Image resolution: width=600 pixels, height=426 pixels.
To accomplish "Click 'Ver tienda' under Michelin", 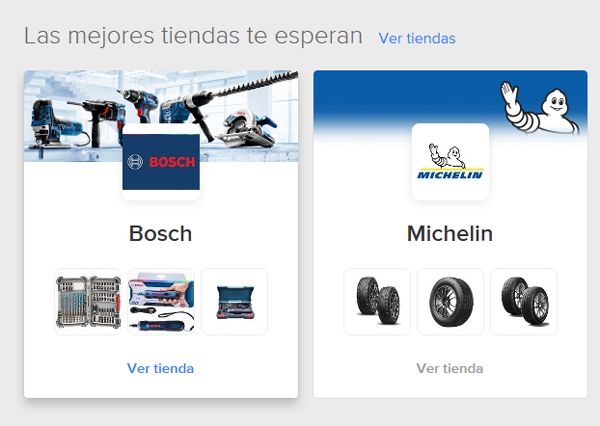I will click(450, 369).
